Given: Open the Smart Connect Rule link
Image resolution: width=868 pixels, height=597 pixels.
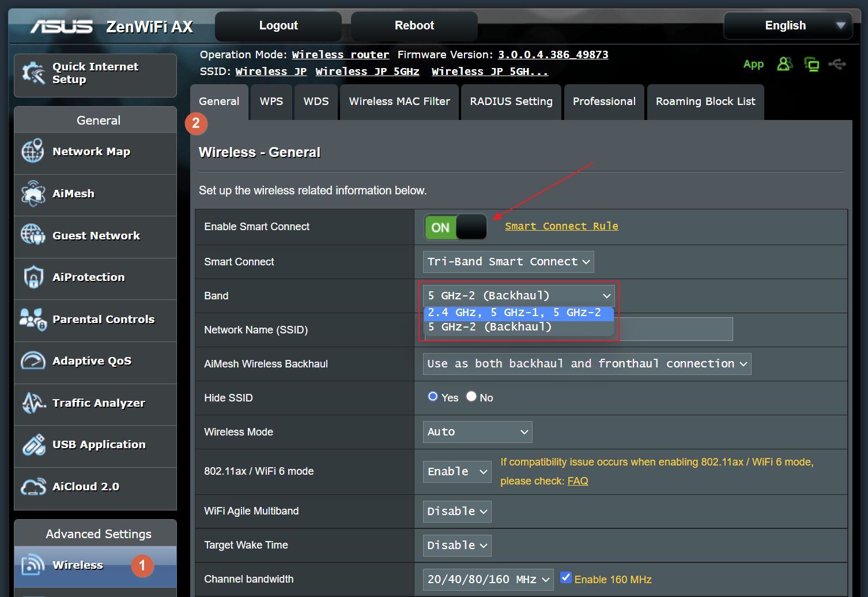Looking at the screenshot, I should coord(561,226).
